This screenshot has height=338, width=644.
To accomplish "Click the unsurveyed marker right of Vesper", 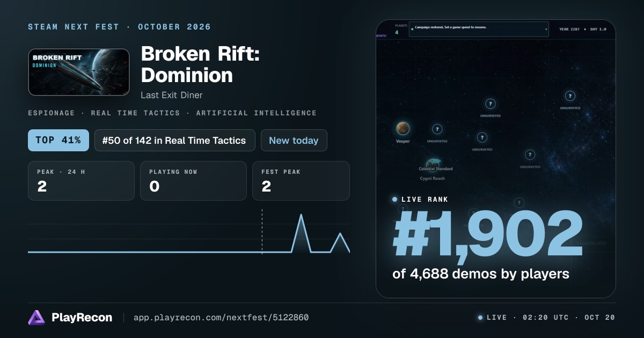I will pyautogui.click(x=437, y=129).
